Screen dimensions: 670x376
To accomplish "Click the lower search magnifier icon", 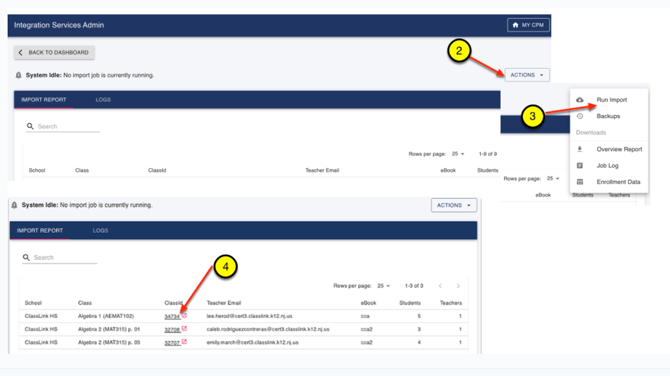I will coord(26,257).
